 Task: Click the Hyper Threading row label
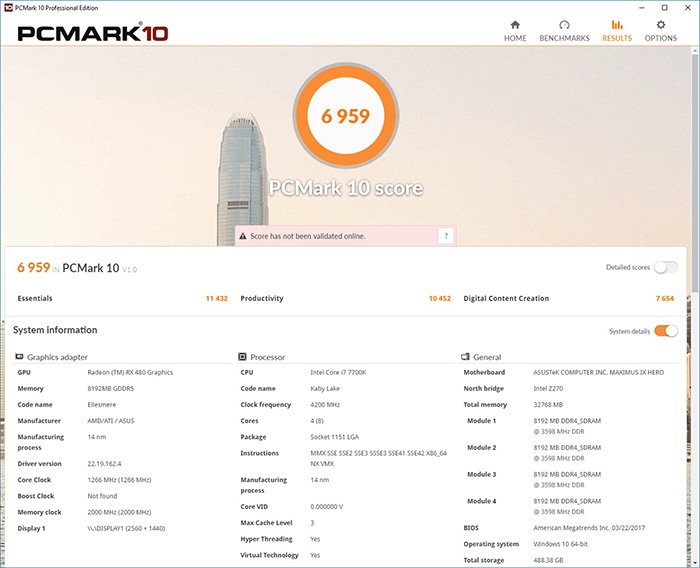click(x=266, y=539)
